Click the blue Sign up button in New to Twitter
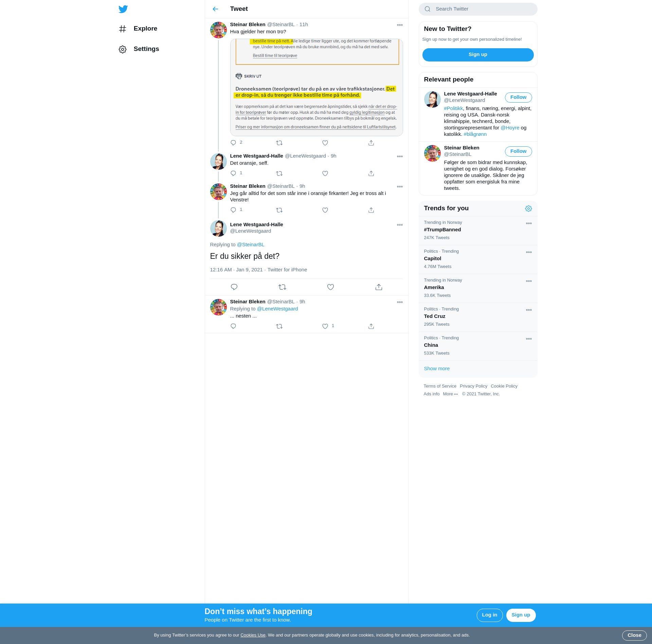Viewport: 652px width, 644px height. point(478,55)
